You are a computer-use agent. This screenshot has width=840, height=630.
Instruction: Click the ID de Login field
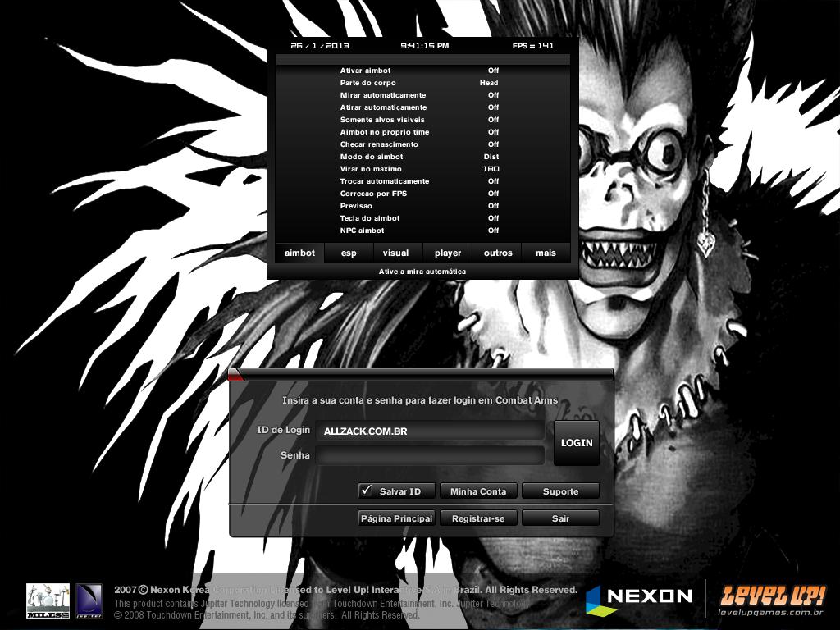click(x=430, y=431)
